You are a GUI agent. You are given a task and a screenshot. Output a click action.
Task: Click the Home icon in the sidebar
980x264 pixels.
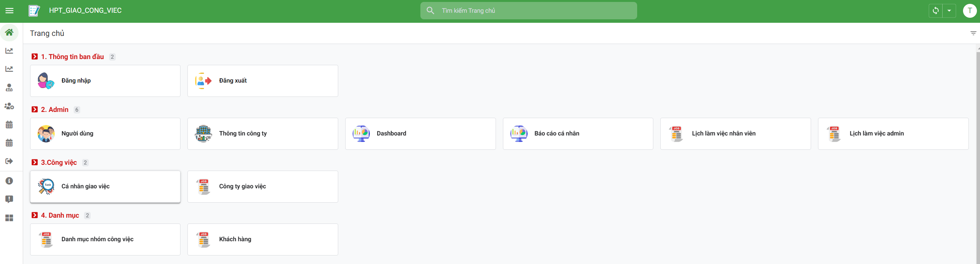click(9, 32)
